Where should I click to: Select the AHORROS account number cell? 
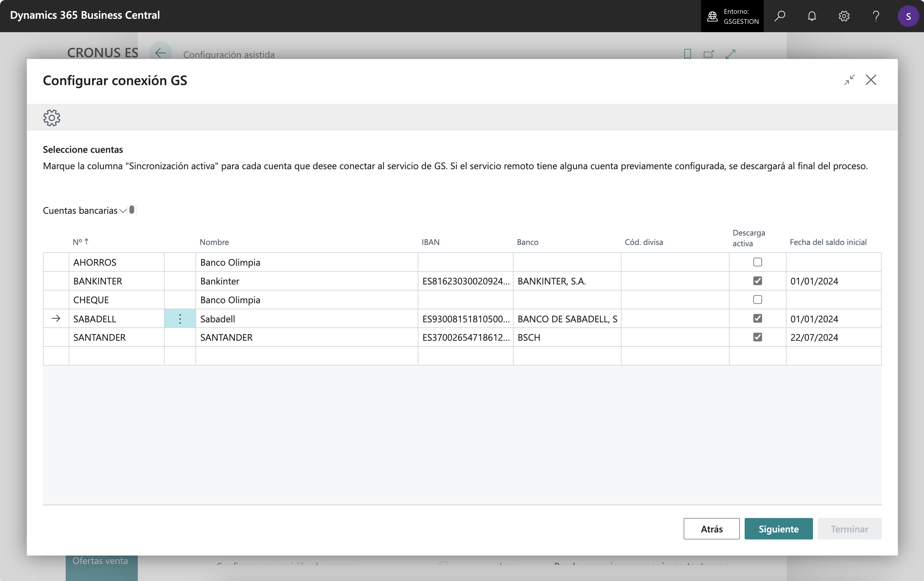(117, 262)
